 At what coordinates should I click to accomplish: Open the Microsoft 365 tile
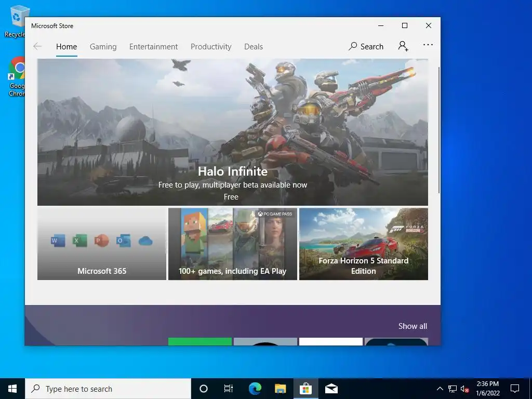click(102, 244)
